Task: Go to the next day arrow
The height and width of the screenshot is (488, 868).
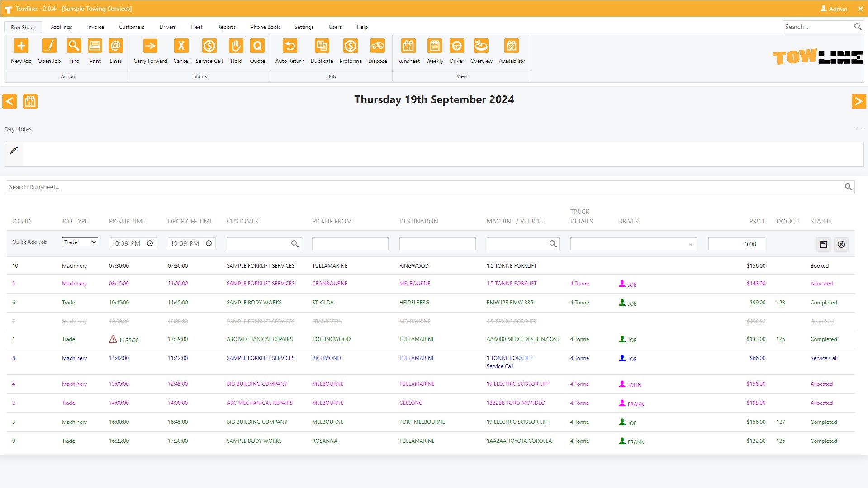Action: point(858,101)
